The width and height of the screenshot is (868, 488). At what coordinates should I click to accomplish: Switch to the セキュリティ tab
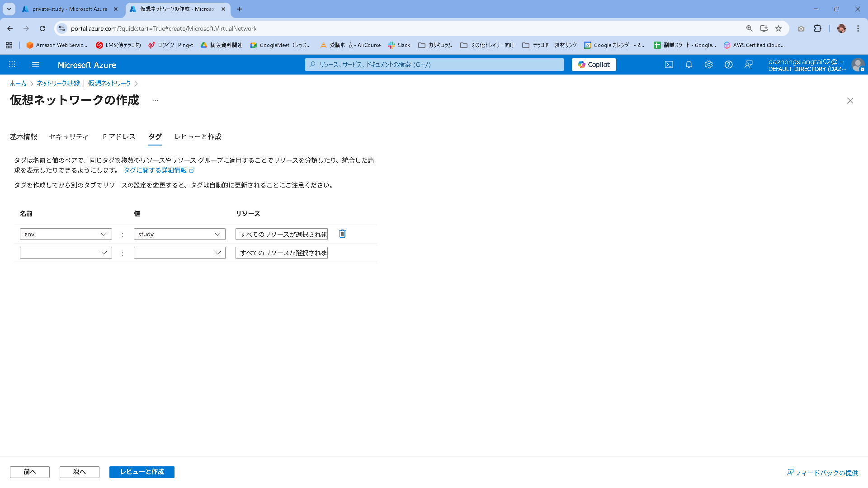[x=69, y=136]
